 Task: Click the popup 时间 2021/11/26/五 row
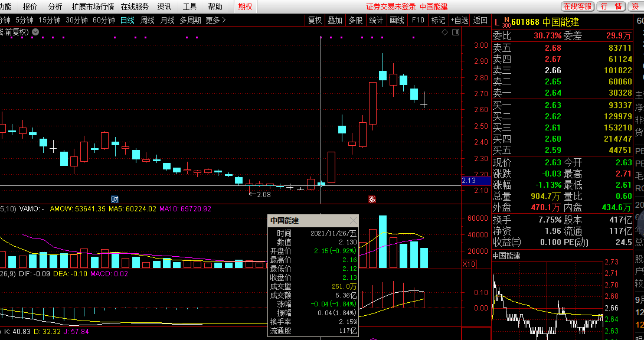(x=312, y=233)
